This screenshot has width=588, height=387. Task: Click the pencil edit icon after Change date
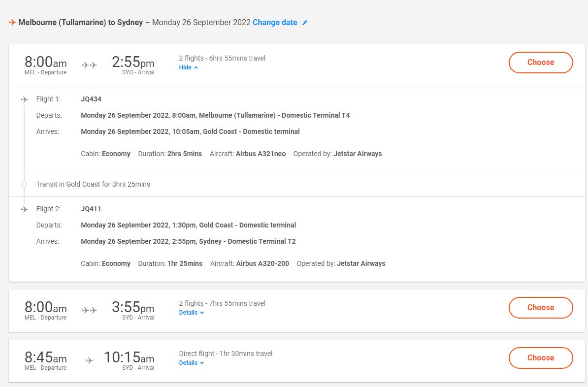point(305,23)
